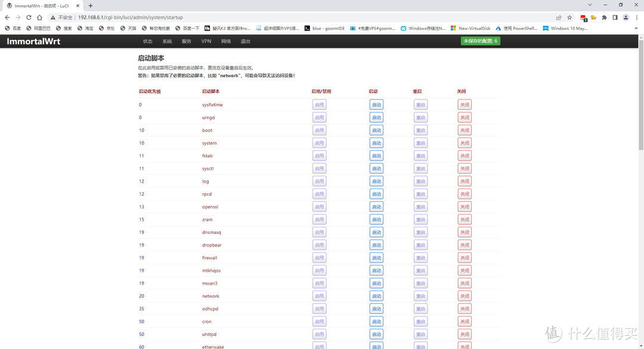Bookmark this page with the star icon
Screen dimensions: 644x349
569,17
